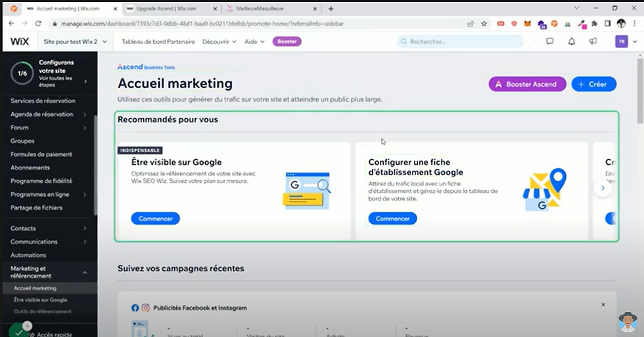The height and width of the screenshot is (337, 644).
Task: Start Google business listing with Commencer
Action: pyautogui.click(x=392, y=218)
